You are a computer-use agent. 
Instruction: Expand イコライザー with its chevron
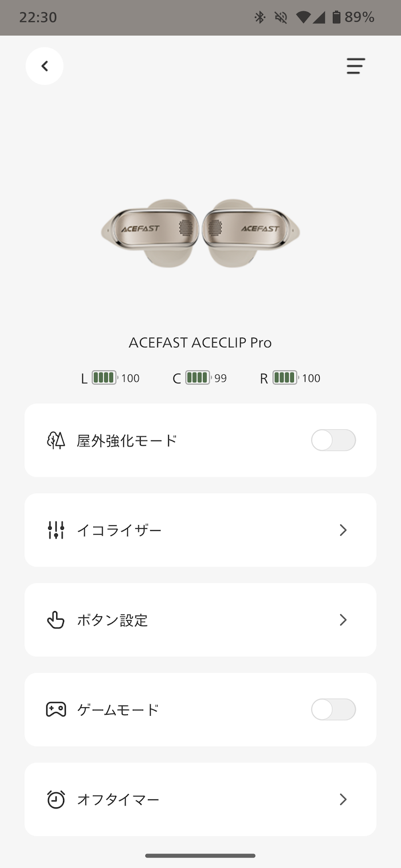click(x=343, y=530)
